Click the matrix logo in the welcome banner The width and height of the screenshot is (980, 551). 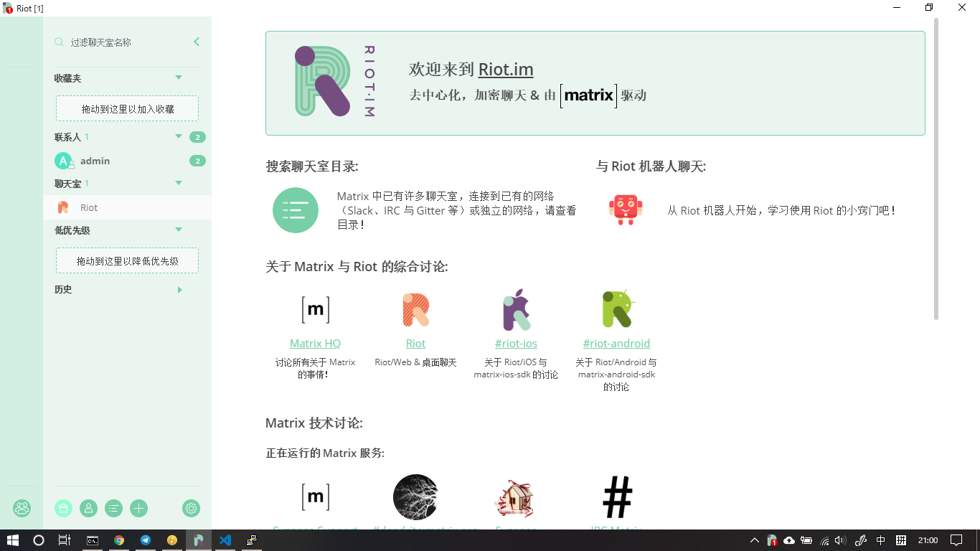click(x=589, y=95)
